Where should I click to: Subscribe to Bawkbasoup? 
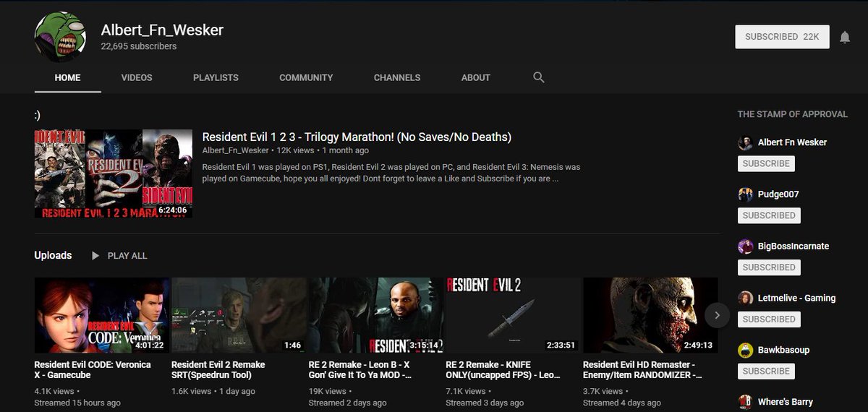point(766,371)
